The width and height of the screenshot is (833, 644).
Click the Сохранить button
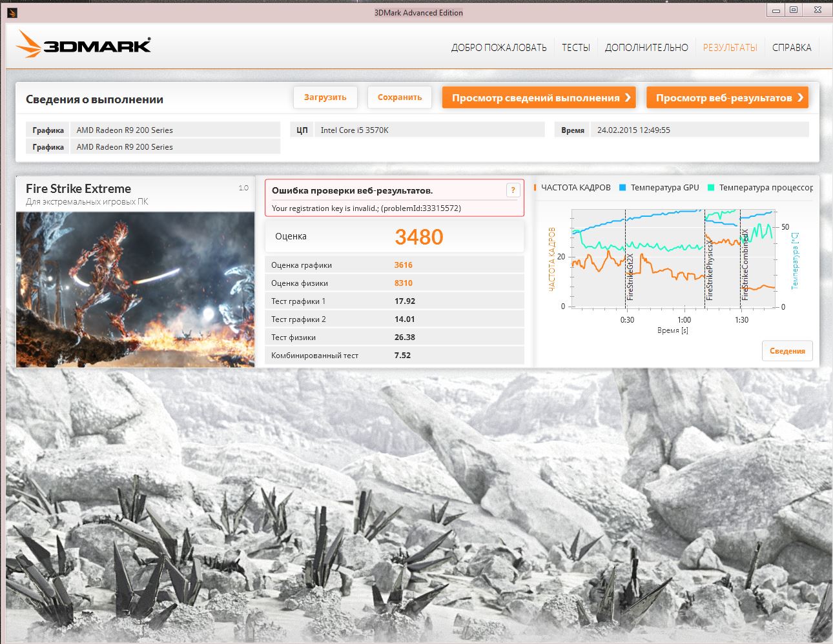[x=400, y=97]
